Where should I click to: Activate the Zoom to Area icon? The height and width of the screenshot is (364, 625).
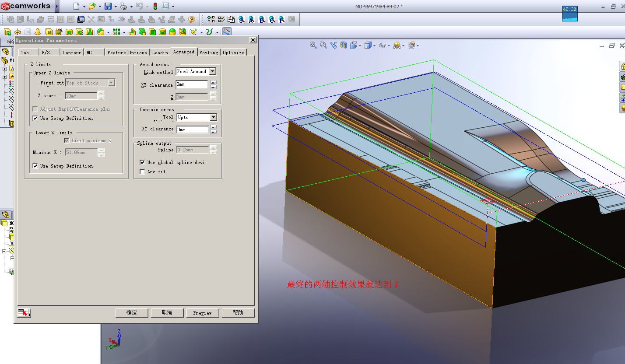pyautogui.click(x=323, y=45)
